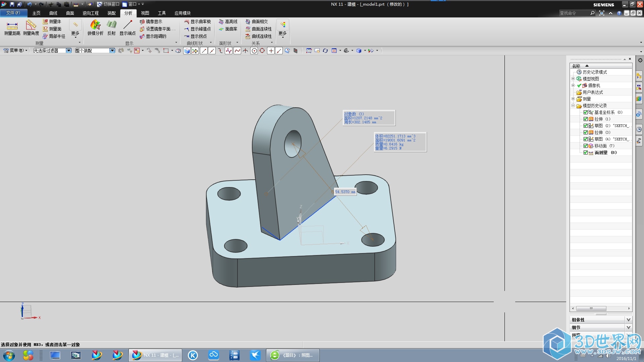This screenshot has height=362, width=644.
Task: Click the 曲面连续性 surface continuity tool
Action: tap(259, 29)
